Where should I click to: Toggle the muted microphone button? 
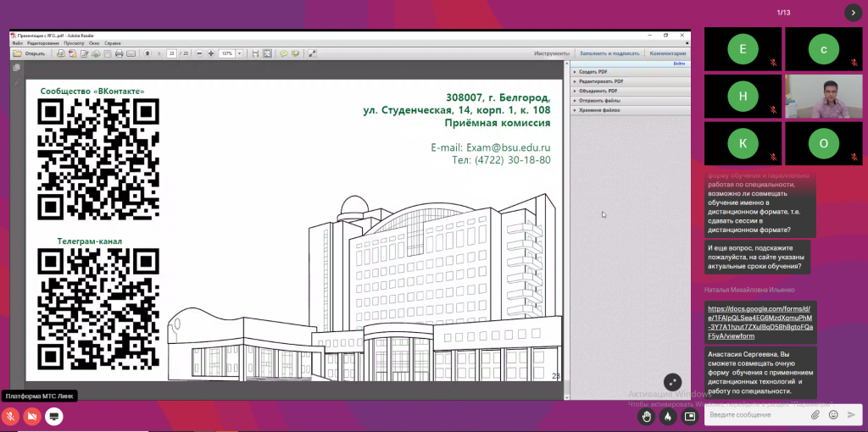tap(10, 417)
